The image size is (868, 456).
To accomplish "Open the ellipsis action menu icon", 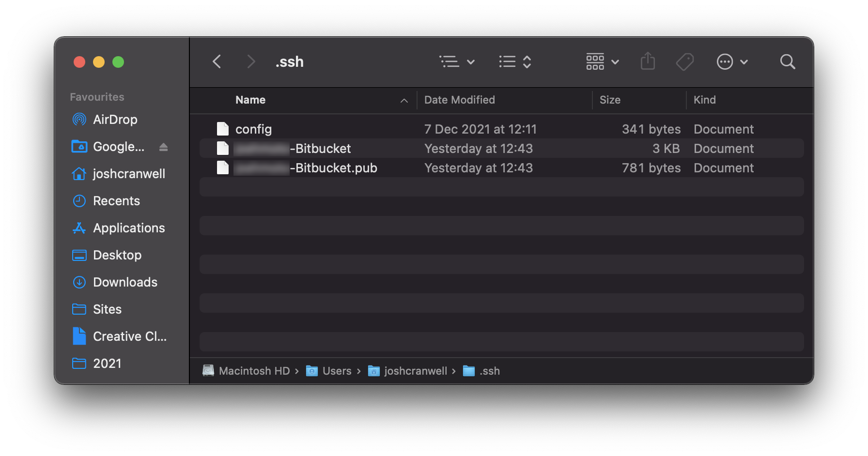I will click(725, 61).
